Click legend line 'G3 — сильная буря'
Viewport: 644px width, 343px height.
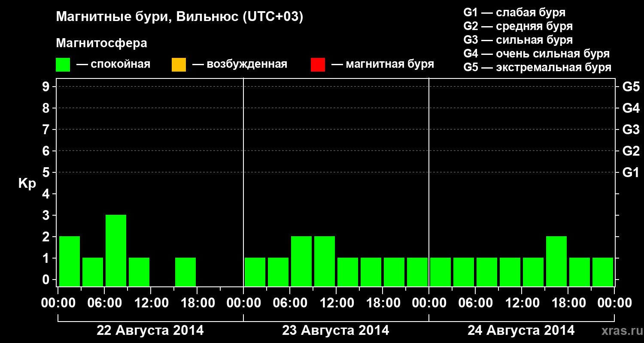[518, 40]
